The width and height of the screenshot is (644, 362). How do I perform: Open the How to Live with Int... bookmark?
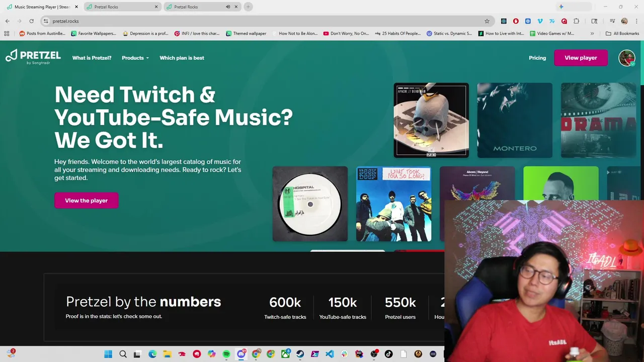tap(501, 34)
